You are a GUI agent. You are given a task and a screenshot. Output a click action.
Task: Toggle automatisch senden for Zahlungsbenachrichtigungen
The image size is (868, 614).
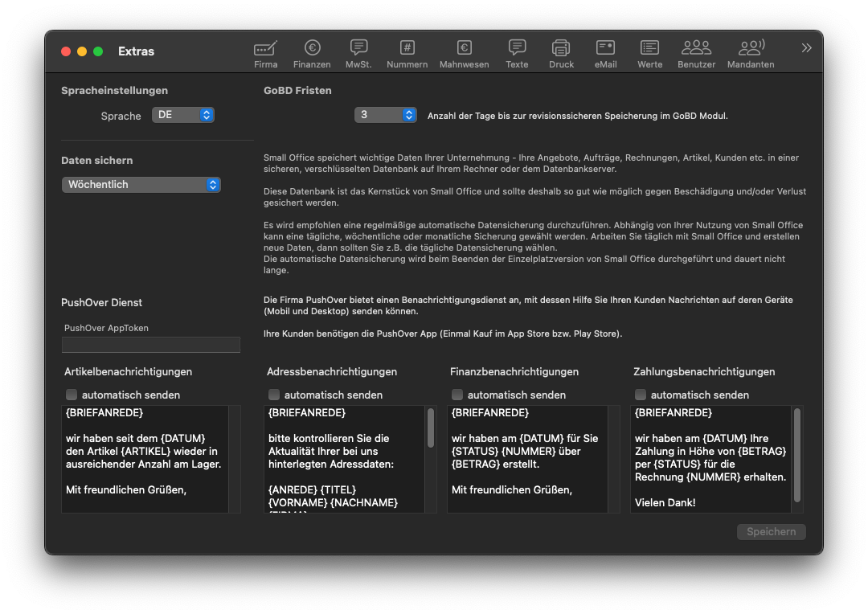[x=641, y=395]
